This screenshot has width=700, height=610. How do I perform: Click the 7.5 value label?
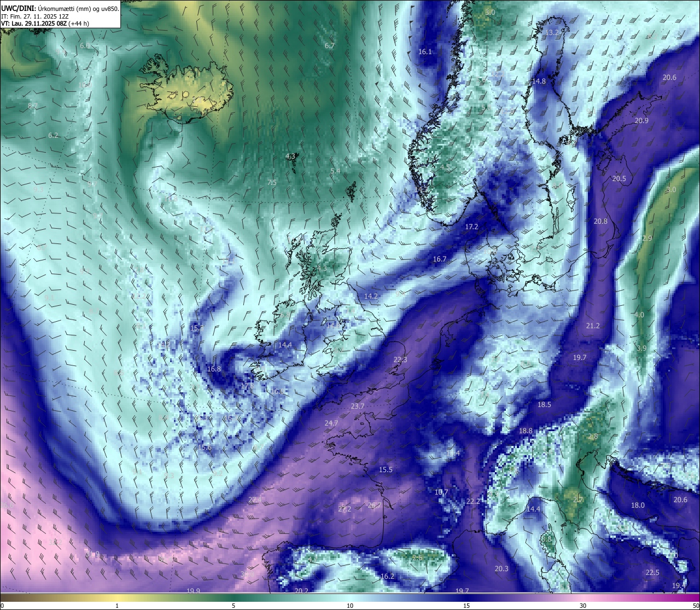pyautogui.click(x=272, y=183)
